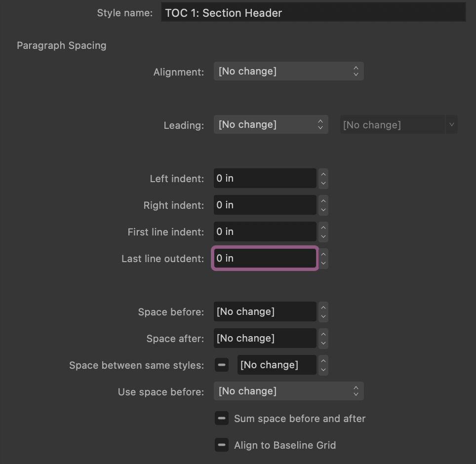Increase Left indent with up stepper arrow
This screenshot has height=464, width=476.
[323, 174]
